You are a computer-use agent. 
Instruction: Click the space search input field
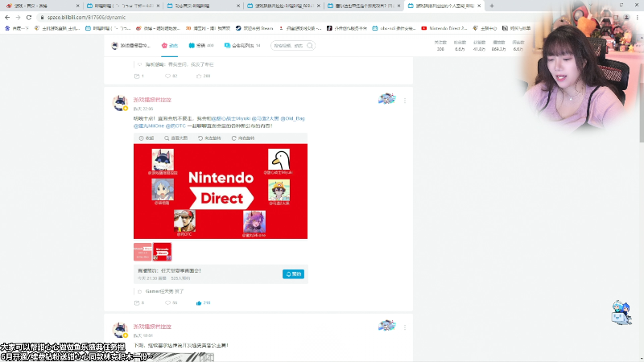click(289, 46)
